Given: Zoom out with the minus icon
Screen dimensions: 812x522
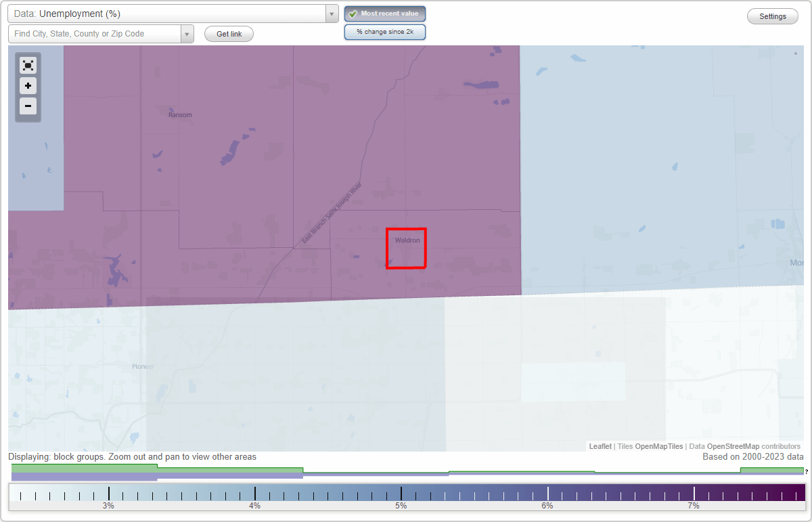Looking at the screenshot, I should coord(28,106).
